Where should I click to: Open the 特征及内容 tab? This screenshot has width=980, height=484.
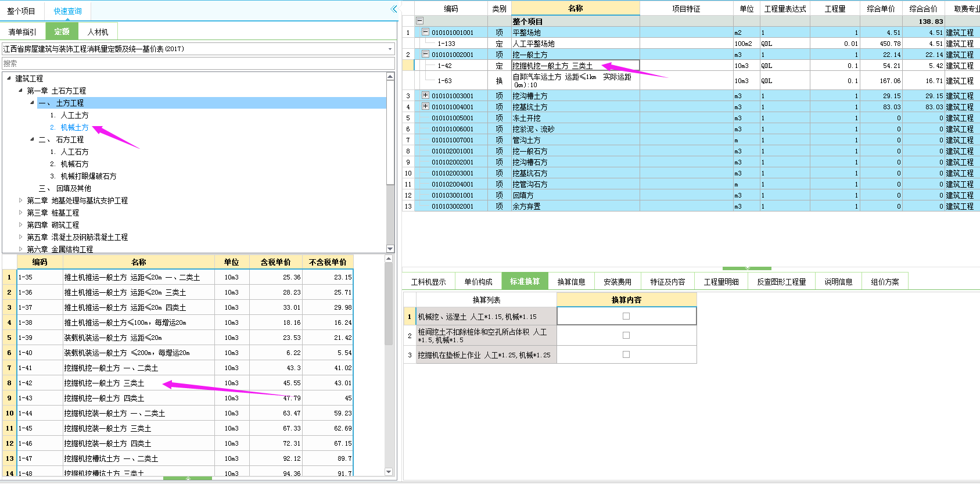[x=667, y=282]
